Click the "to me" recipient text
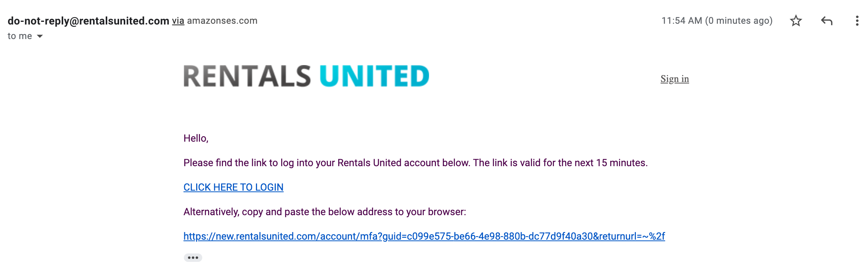 [x=20, y=36]
